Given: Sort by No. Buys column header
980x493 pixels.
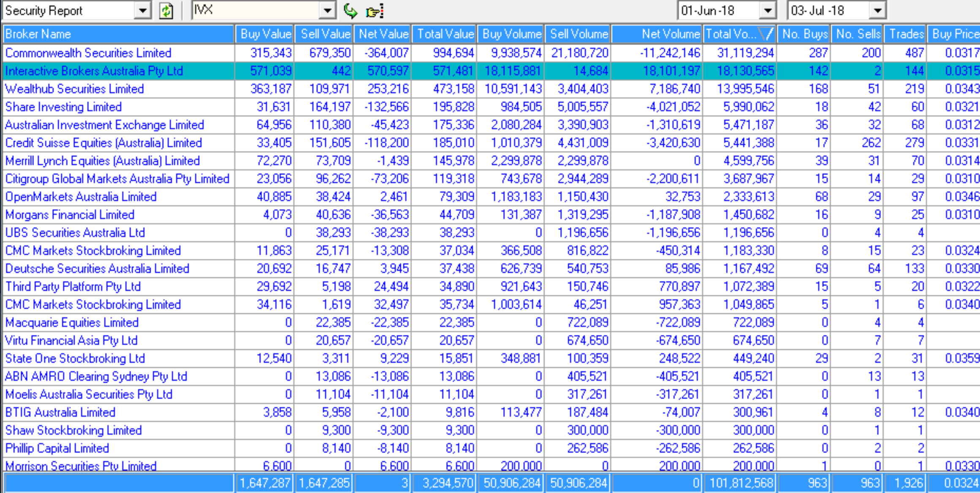Looking at the screenshot, I should (x=804, y=34).
